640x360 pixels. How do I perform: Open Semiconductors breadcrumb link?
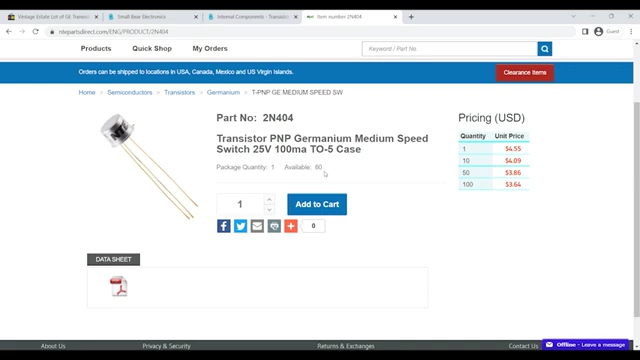[x=130, y=93]
